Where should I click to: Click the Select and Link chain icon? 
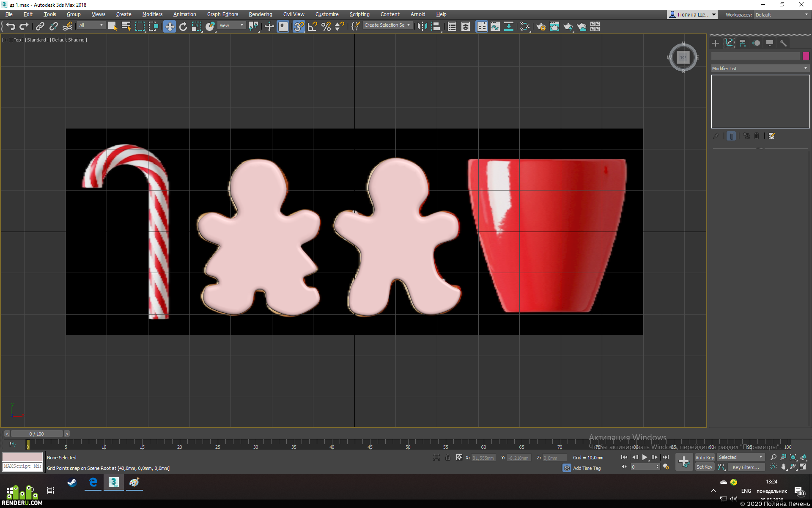click(x=40, y=26)
